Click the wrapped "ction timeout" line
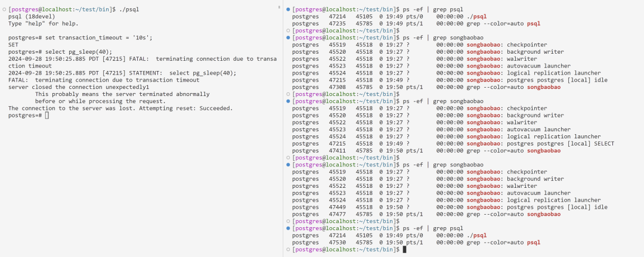Screen dimensions: 644x257 (x=30, y=66)
